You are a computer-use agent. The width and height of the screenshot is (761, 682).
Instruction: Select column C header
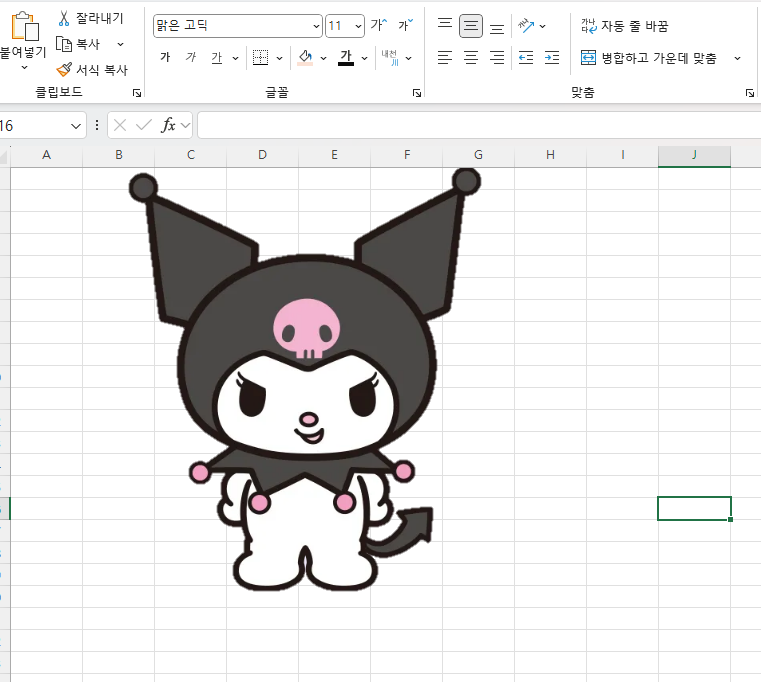point(191,155)
